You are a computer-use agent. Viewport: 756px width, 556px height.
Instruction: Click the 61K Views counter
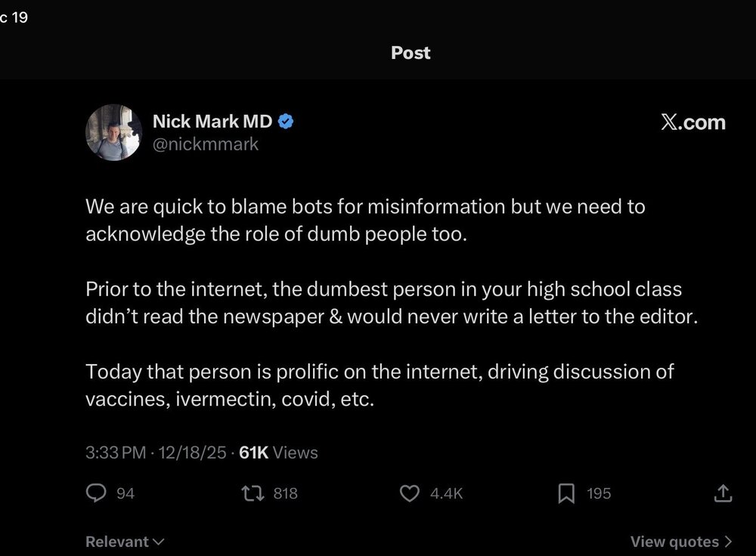click(x=278, y=453)
